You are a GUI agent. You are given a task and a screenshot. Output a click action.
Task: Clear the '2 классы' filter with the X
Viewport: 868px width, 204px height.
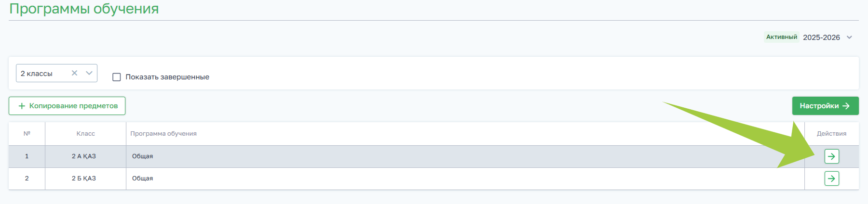tap(74, 73)
